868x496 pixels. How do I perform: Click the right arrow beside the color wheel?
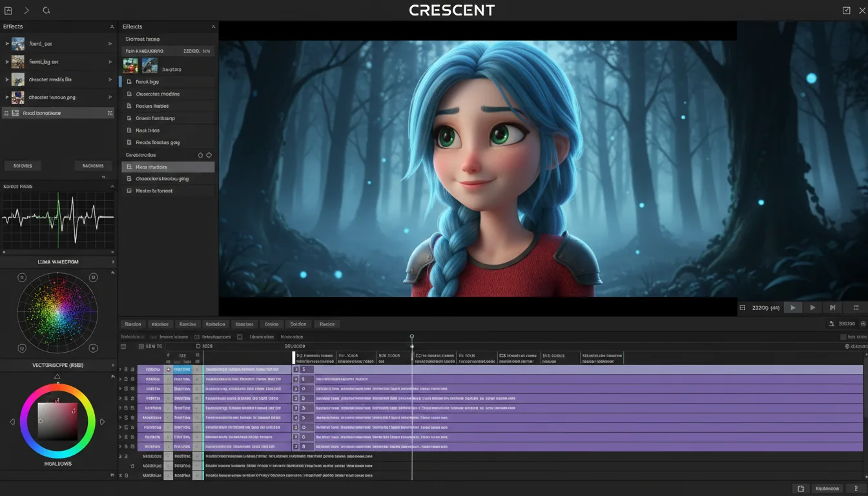point(102,422)
